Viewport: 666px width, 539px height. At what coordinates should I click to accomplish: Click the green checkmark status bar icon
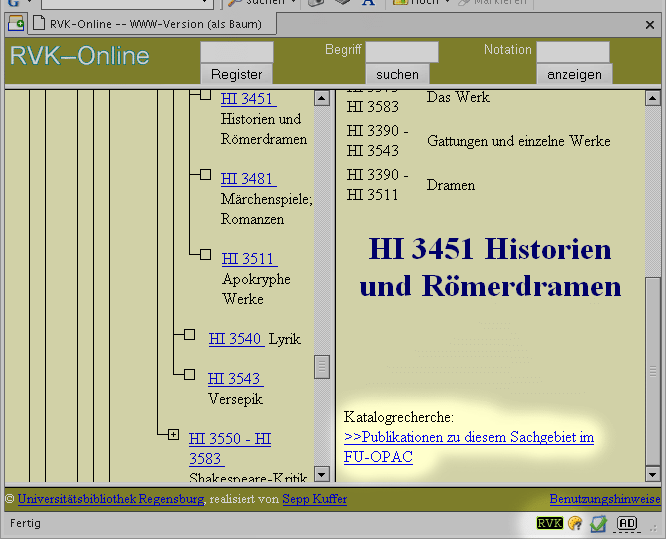pyautogui.click(x=599, y=523)
